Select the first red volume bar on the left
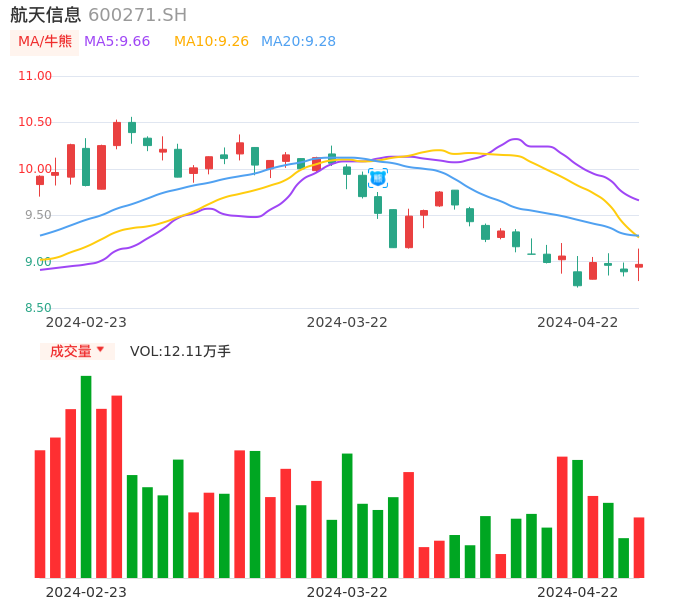The width and height of the screenshot is (686, 606). pyautogui.click(x=40, y=513)
